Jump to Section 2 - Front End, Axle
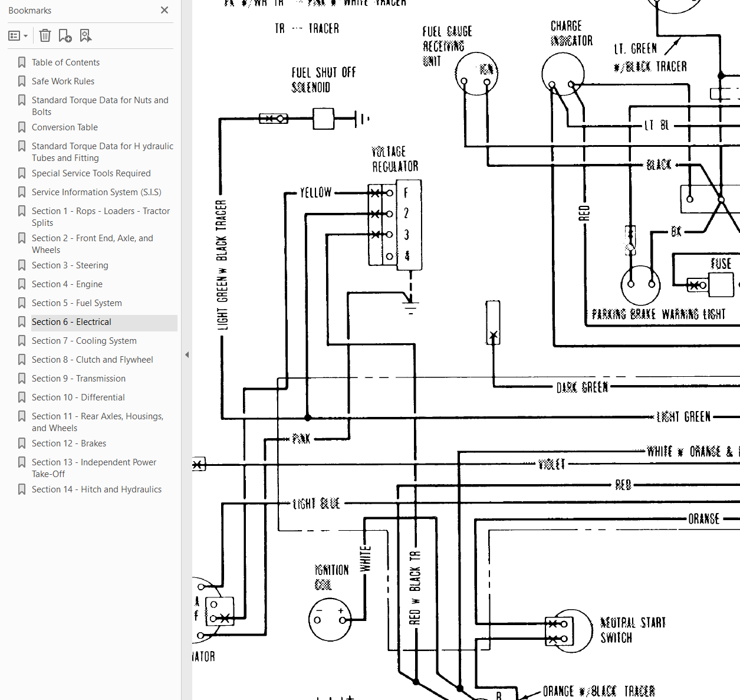740x700 pixels. (x=93, y=244)
